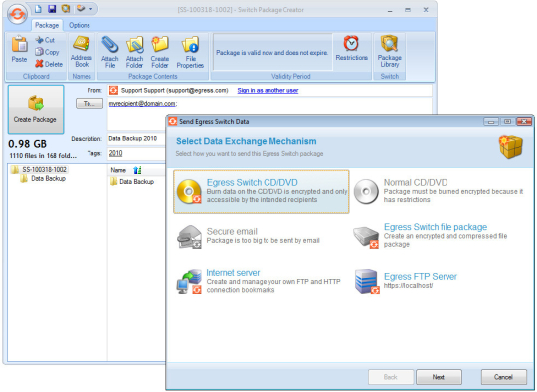537x392 pixels.
Task: Click the Cancel button in the dialog
Action: (504, 377)
